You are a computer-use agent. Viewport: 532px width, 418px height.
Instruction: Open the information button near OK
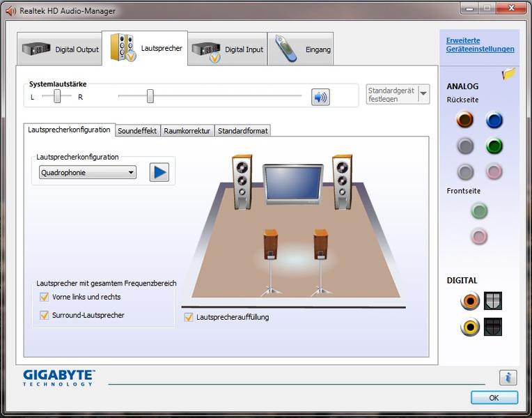(x=508, y=378)
